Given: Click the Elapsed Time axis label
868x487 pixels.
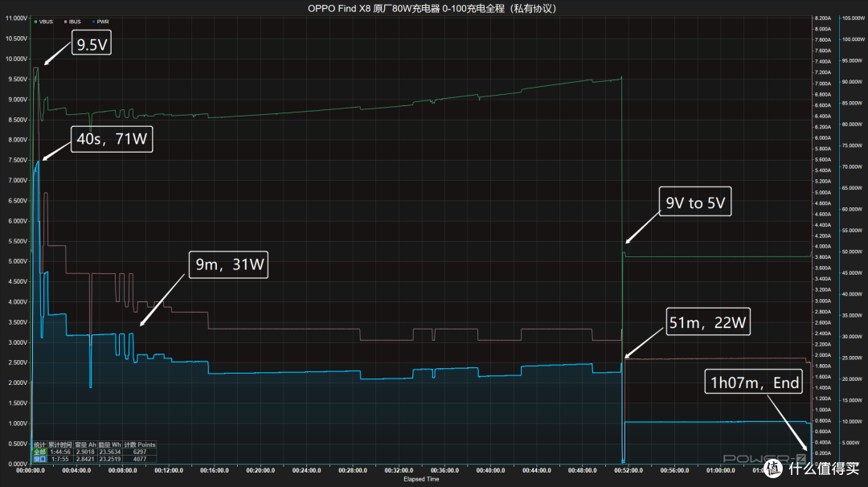Looking at the screenshot, I should (x=421, y=479).
